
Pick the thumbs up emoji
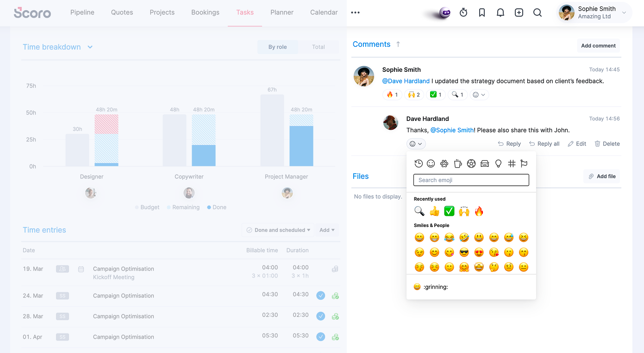click(434, 211)
